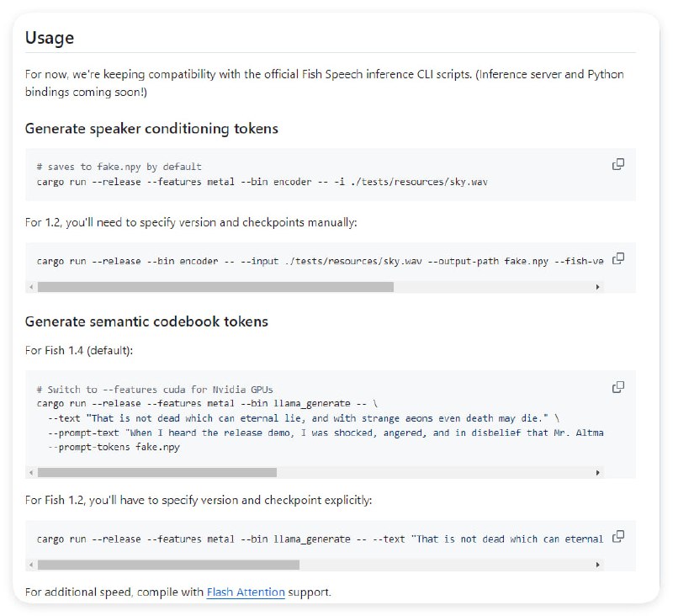
Task: Open the Flash Attention link
Action: pos(246,592)
